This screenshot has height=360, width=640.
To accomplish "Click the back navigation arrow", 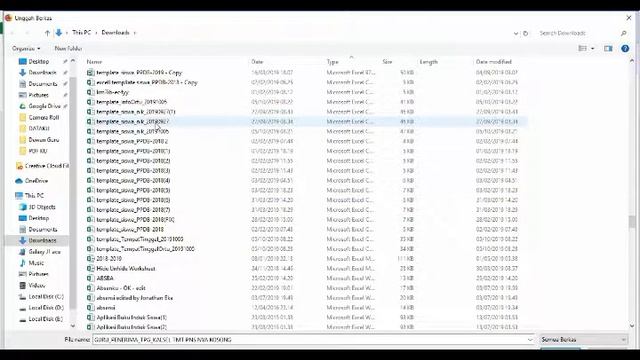I will tap(12, 33).
